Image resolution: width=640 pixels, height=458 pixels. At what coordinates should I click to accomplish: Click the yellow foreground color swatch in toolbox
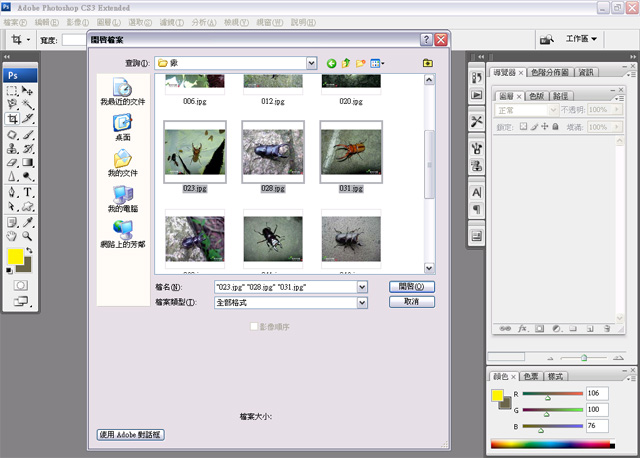pyautogui.click(x=16, y=258)
